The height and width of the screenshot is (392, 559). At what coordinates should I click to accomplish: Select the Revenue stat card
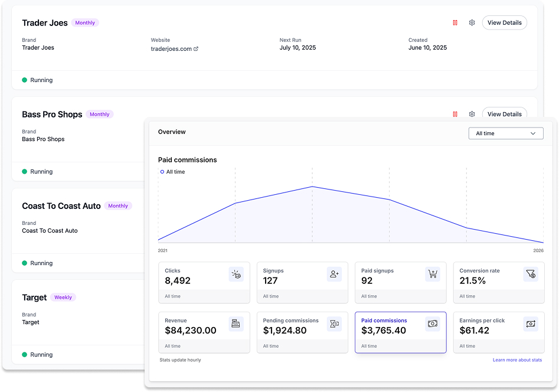(x=204, y=332)
